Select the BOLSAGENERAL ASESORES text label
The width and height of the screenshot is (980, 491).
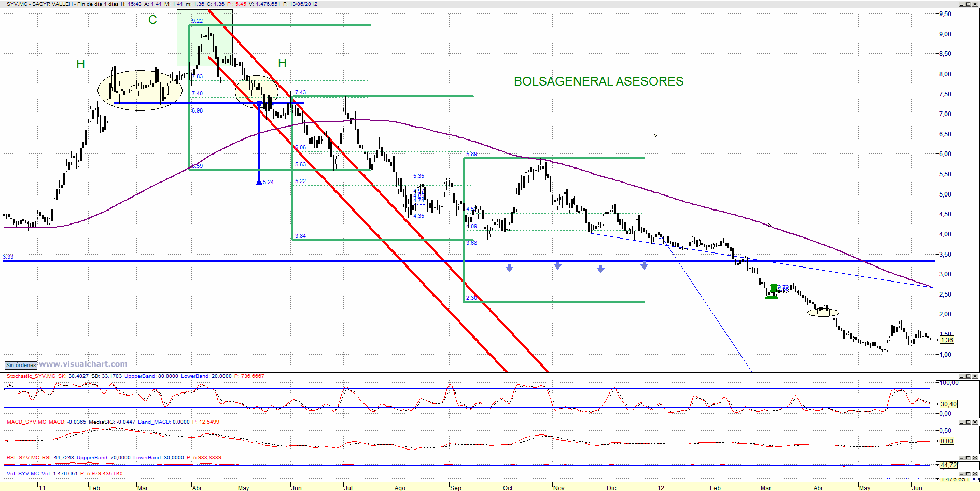[x=599, y=81]
